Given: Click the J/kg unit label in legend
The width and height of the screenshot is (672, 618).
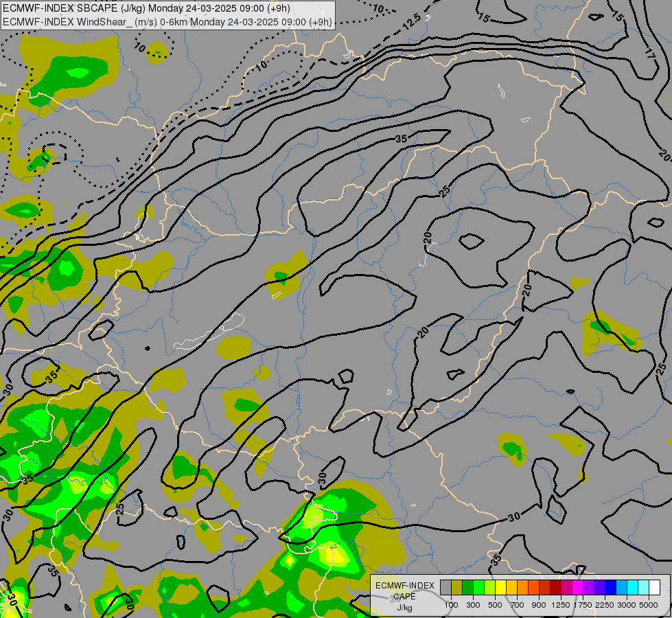Looking at the screenshot, I should [x=404, y=608].
